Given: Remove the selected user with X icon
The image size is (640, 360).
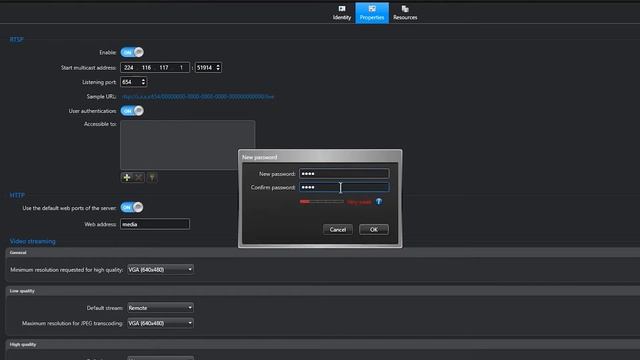Looking at the screenshot, I should click(139, 177).
